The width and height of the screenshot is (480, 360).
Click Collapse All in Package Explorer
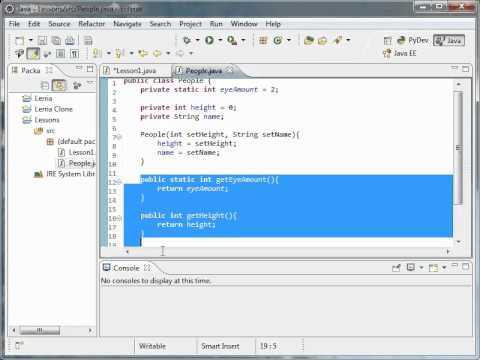(45, 86)
